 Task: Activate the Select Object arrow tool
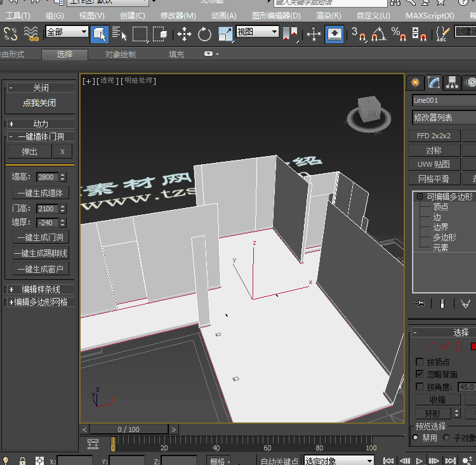[x=100, y=34]
